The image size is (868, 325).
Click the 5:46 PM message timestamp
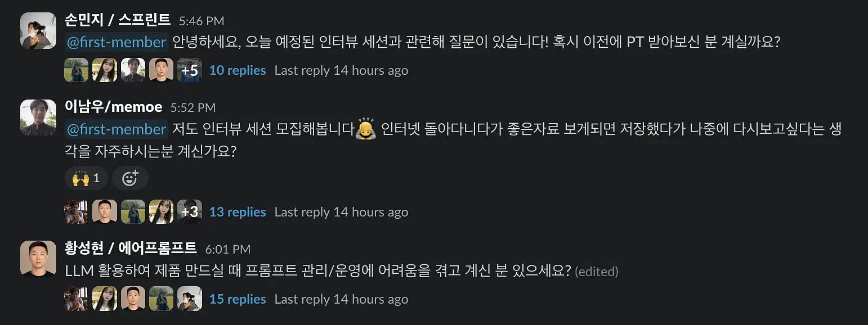(202, 21)
